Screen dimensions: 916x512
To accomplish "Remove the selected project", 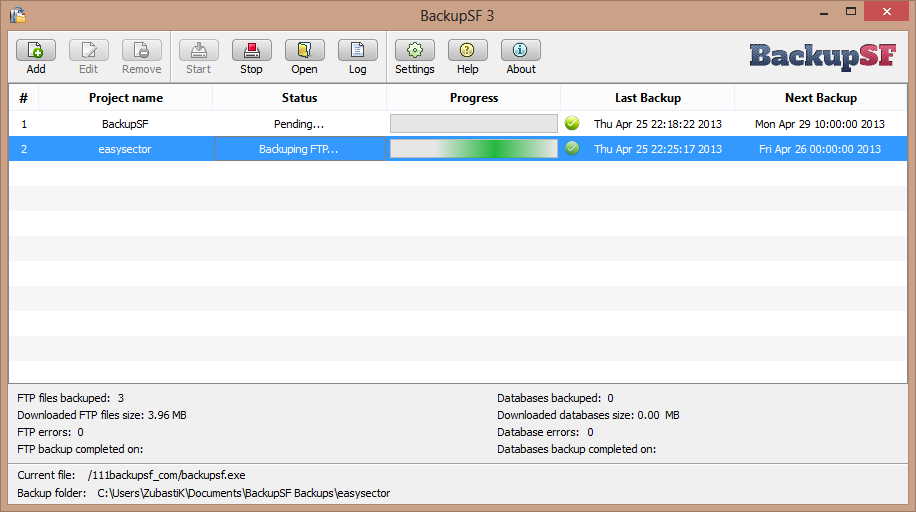I will tap(141, 57).
